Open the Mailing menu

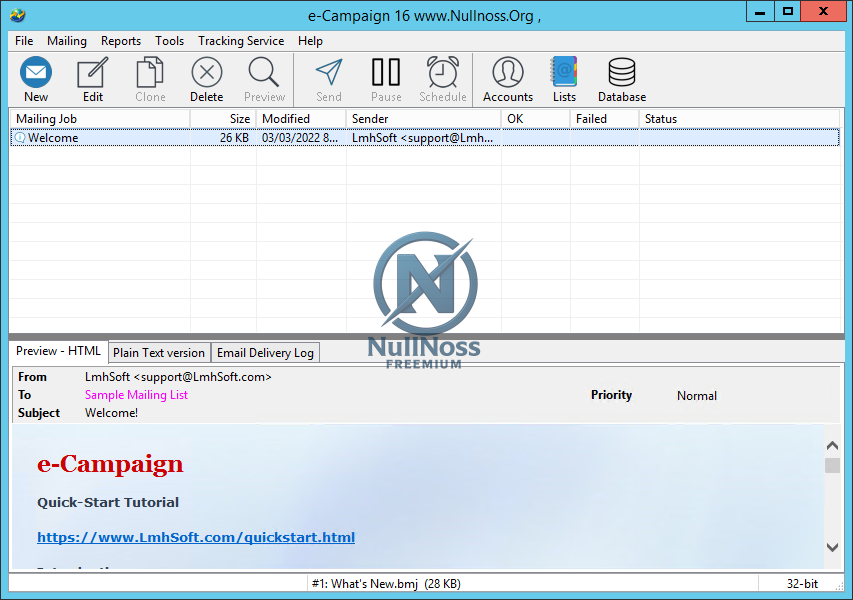pos(67,41)
